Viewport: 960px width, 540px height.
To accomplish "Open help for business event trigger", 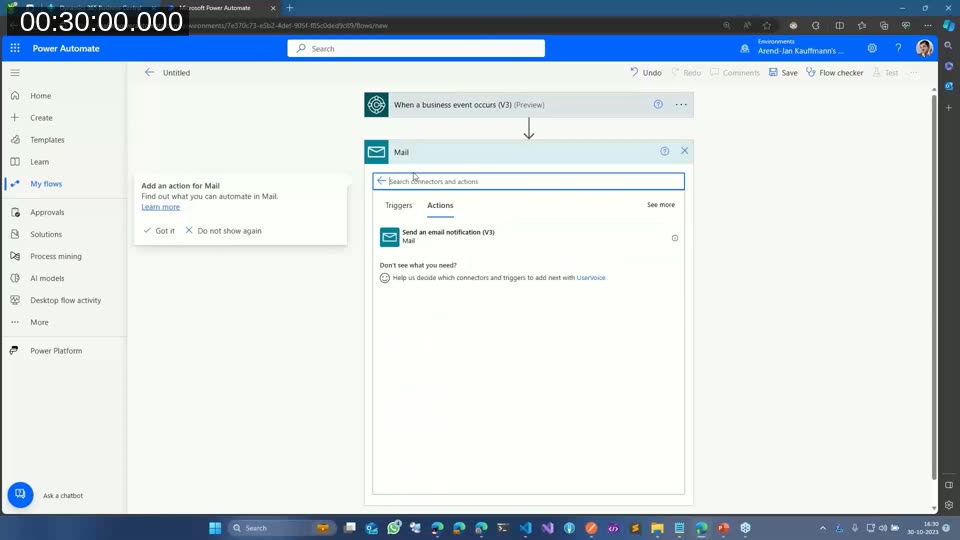I will (658, 105).
